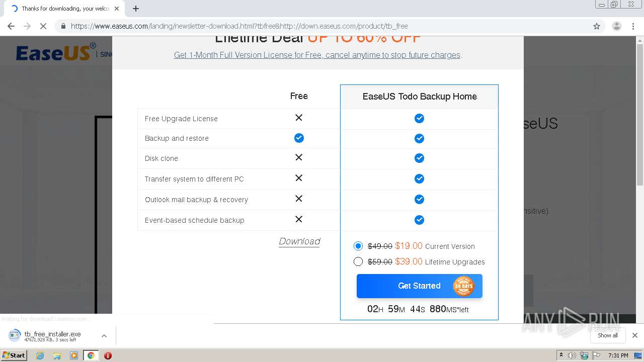This screenshot has height=362, width=644.
Task: Click Free column X for Disk clone
Action: point(299,157)
